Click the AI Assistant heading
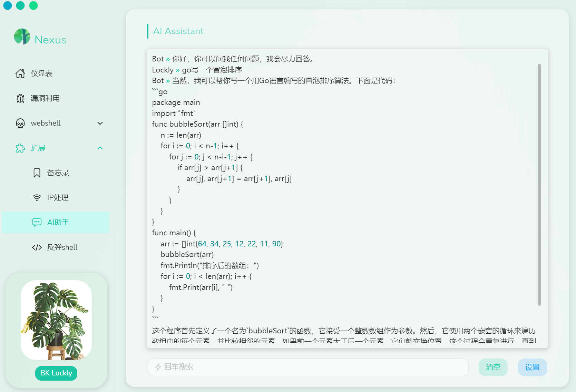This screenshot has width=576, height=392. click(178, 31)
